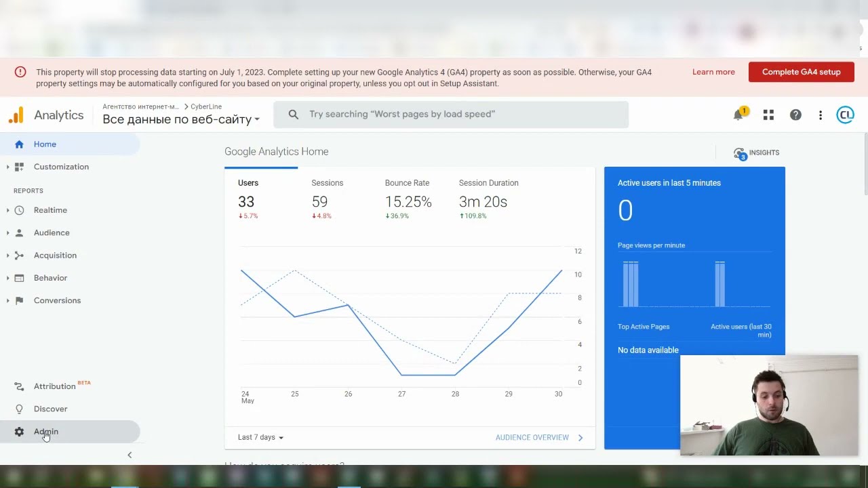Click the May 27 point on the chart
This screenshot has width=868, height=488.
401,374
